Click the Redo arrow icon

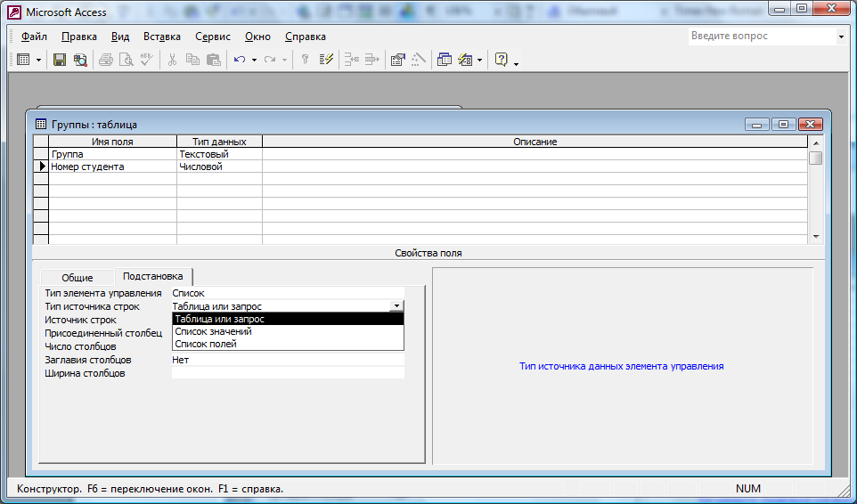(270, 60)
